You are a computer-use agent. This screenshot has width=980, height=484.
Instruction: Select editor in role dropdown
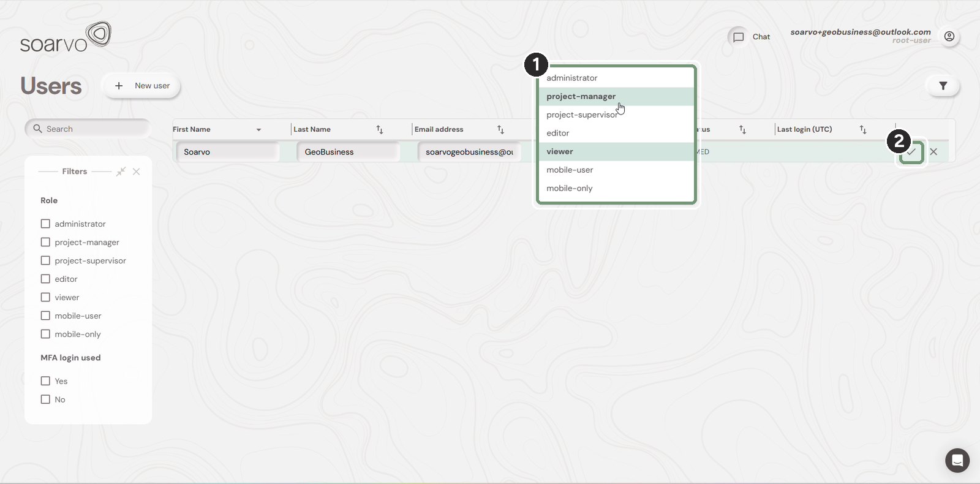click(x=616, y=133)
